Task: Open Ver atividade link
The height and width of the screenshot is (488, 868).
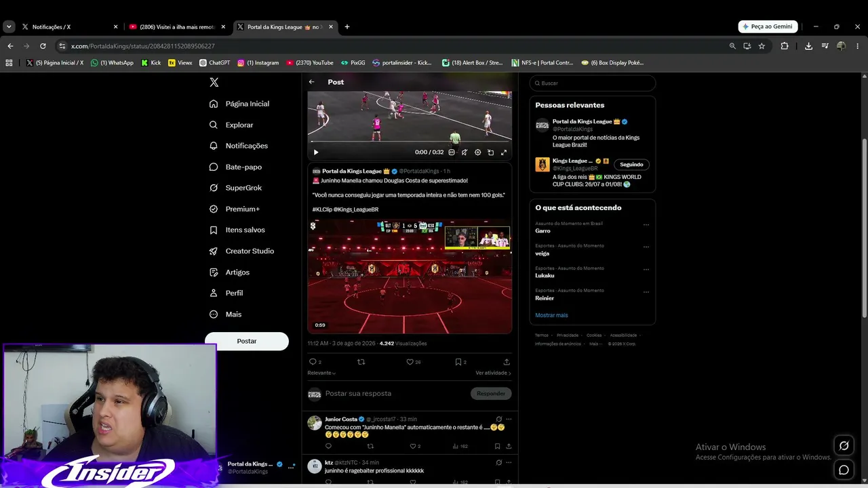Action: (493, 373)
